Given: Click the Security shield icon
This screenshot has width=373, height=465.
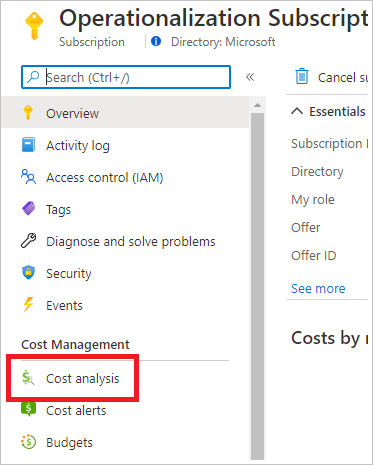Looking at the screenshot, I should [28, 272].
